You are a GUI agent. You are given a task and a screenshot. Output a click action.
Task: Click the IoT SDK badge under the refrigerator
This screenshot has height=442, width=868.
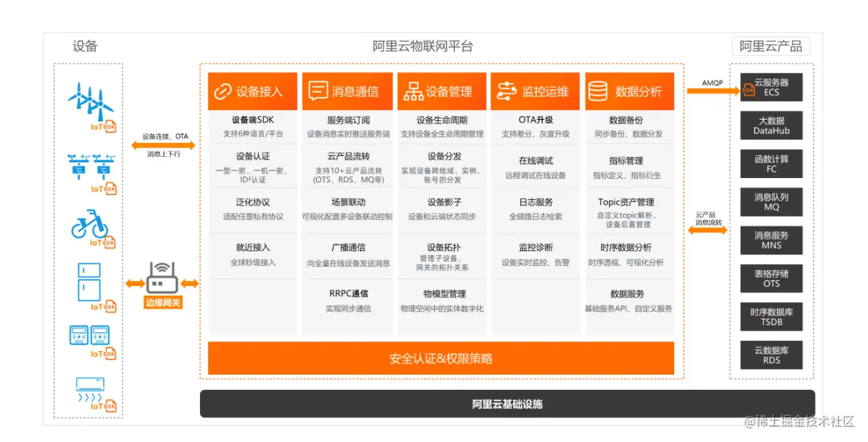coord(104,307)
